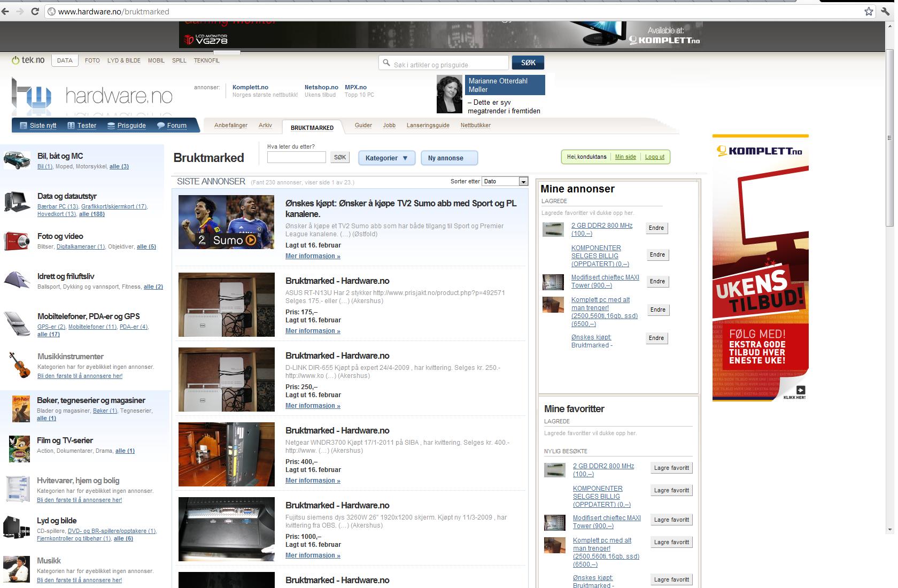Open the Sorter etter Dato dropdown
The width and height of the screenshot is (898, 588).
click(505, 181)
